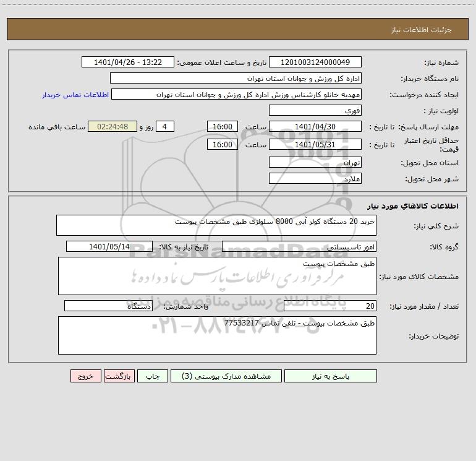This screenshot has height=461, width=476.
Task: Click the خروج exit button
Action: 85,376
